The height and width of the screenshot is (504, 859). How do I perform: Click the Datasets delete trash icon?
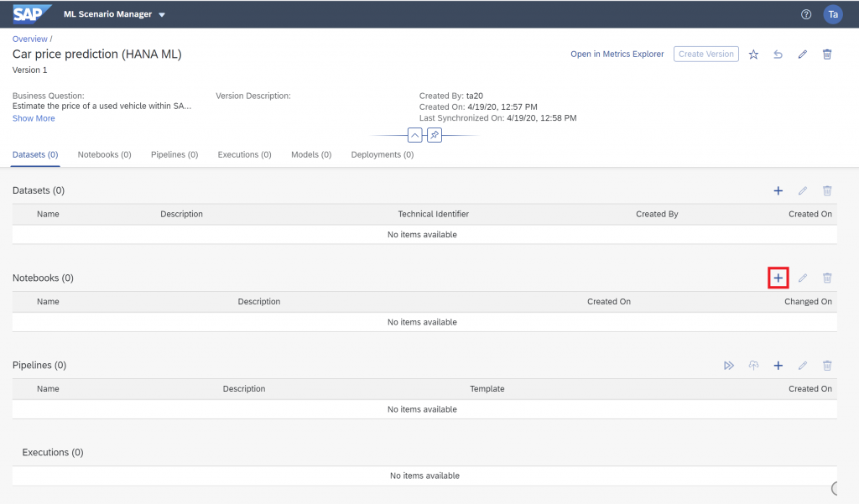(x=827, y=190)
